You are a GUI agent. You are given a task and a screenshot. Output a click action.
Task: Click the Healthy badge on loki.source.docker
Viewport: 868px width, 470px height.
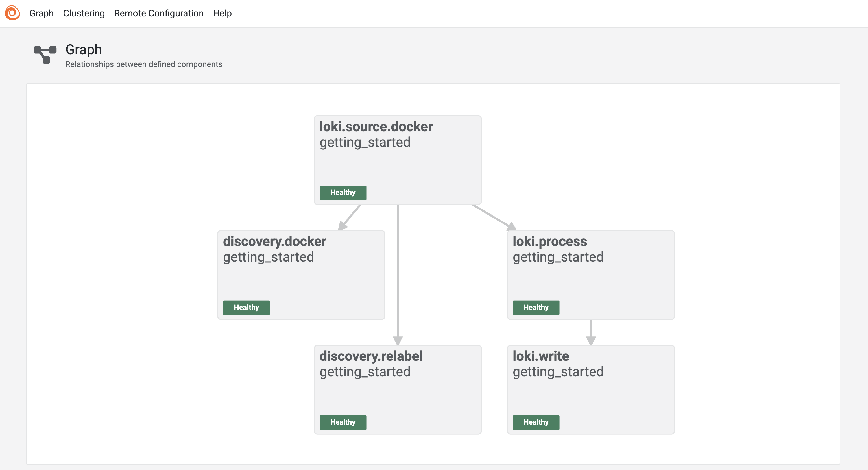[342, 193]
